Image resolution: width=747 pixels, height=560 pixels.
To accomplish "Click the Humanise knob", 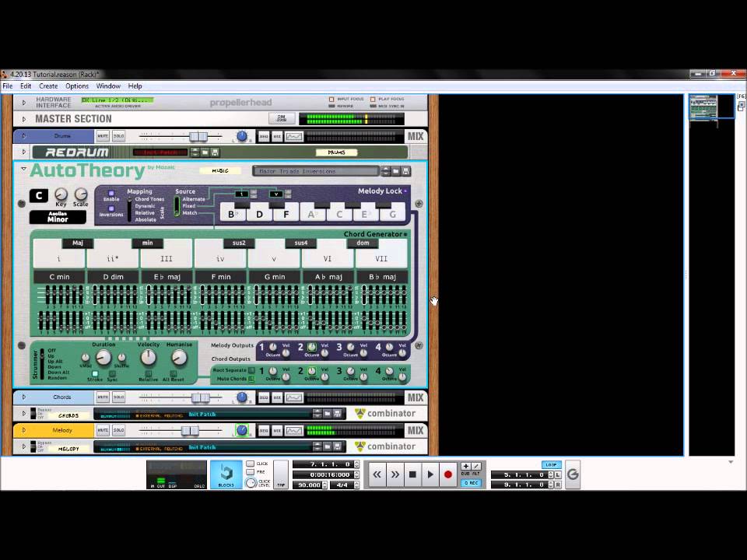I will 179,358.
